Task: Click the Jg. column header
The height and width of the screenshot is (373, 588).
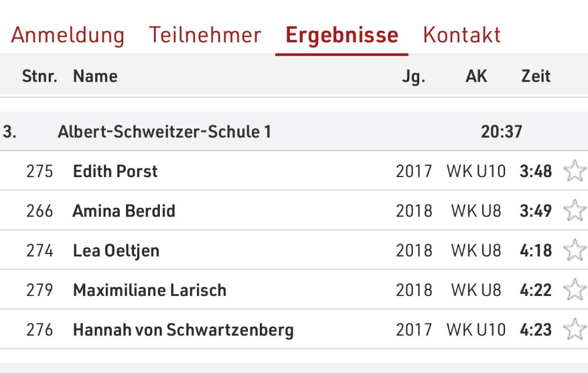Action: coord(413,77)
